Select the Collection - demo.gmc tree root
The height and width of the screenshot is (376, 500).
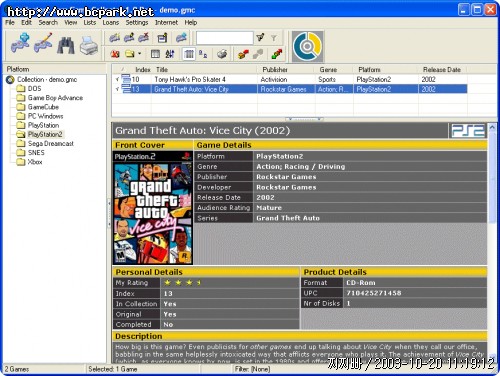[47, 80]
